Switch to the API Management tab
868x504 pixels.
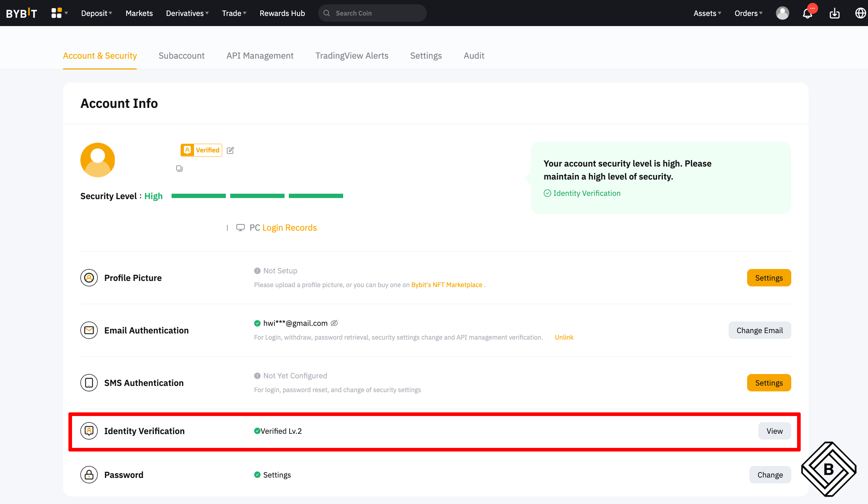pos(260,56)
